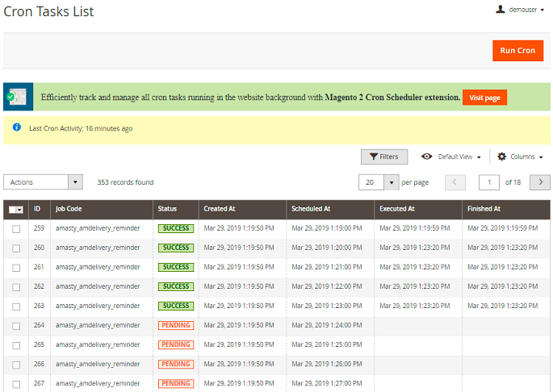
Task: Sort by Status column header
Action: coord(167,209)
